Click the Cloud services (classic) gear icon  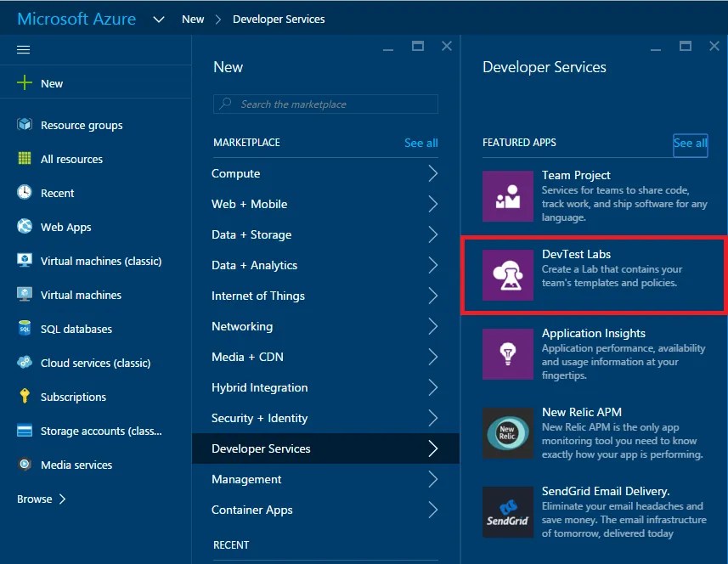(x=25, y=362)
